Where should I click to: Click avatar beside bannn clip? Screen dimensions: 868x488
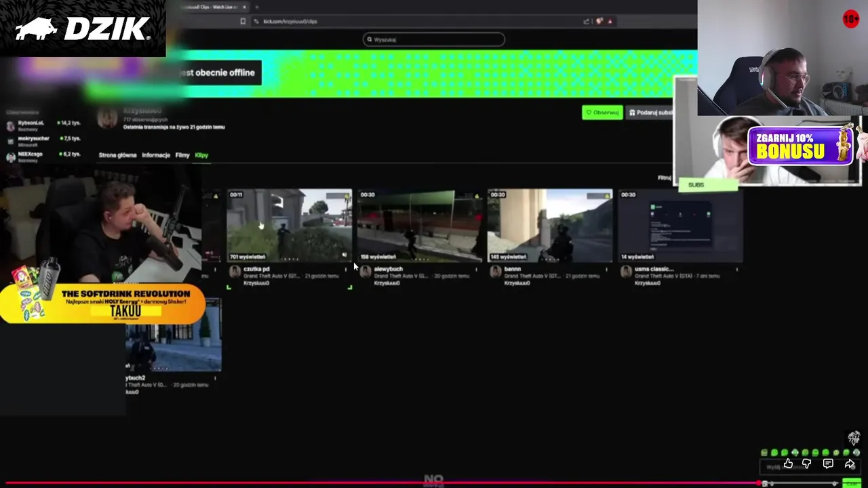495,271
